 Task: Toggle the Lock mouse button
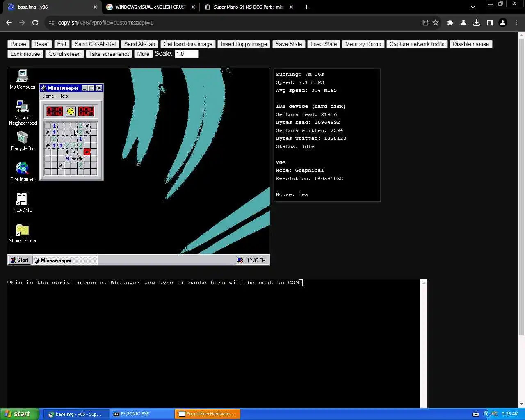pyautogui.click(x=25, y=54)
